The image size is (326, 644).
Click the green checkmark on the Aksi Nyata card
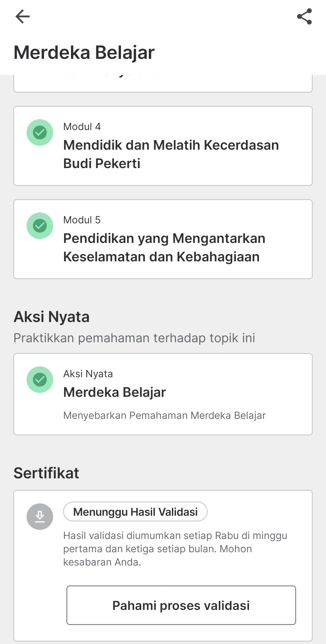pos(40,380)
